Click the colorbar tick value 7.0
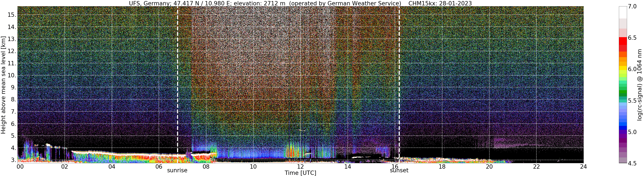 632,6
